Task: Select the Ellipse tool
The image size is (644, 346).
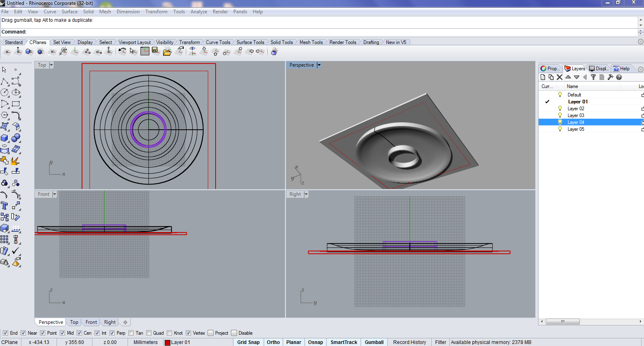Action: click(x=16, y=92)
